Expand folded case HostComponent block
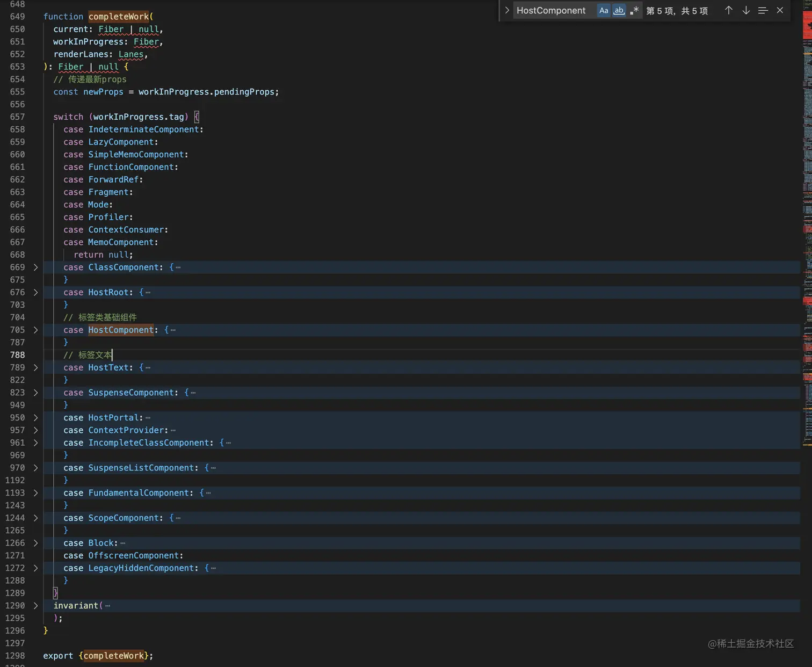Image resolution: width=812 pixels, height=667 pixels. click(x=36, y=330)
